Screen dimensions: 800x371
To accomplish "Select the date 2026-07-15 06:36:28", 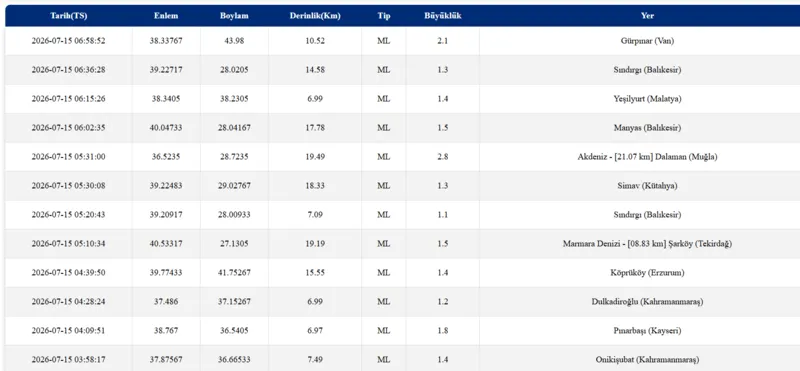I will [68, 70].
